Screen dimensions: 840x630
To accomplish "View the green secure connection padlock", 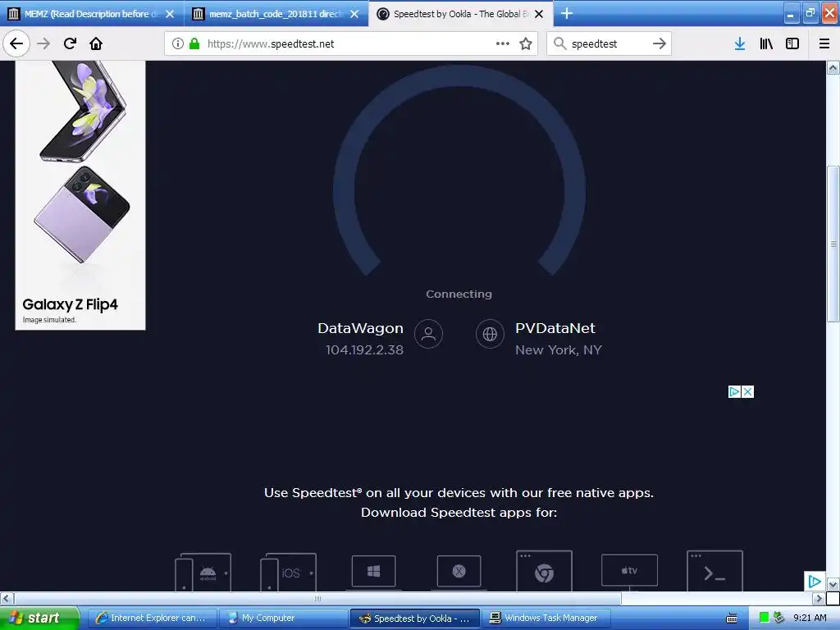I will coord(194,43).
